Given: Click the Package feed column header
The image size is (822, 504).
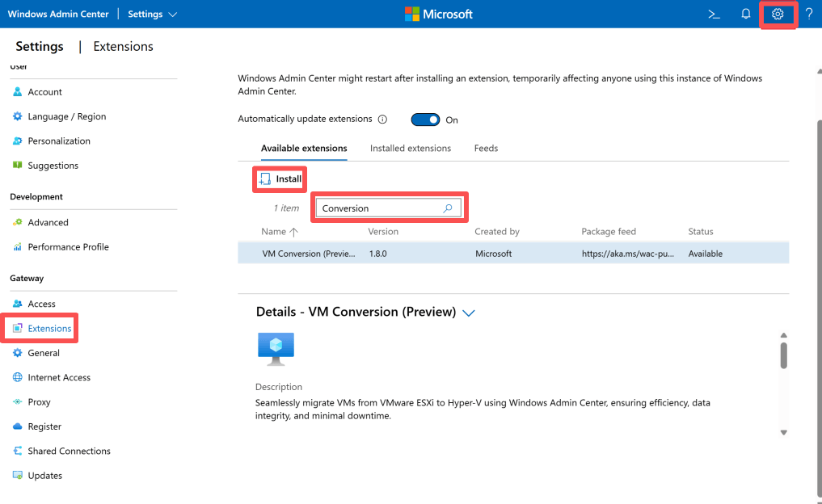Looking at the screenshot, I should coord(608,232).
